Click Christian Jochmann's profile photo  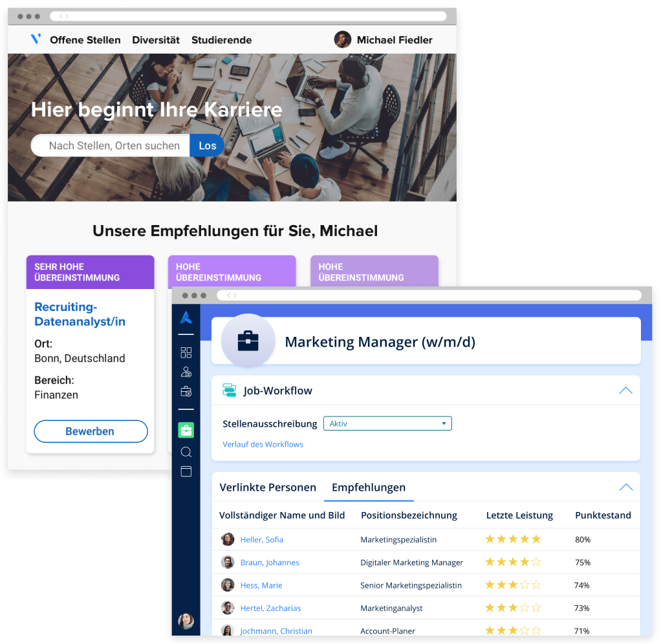228,630
